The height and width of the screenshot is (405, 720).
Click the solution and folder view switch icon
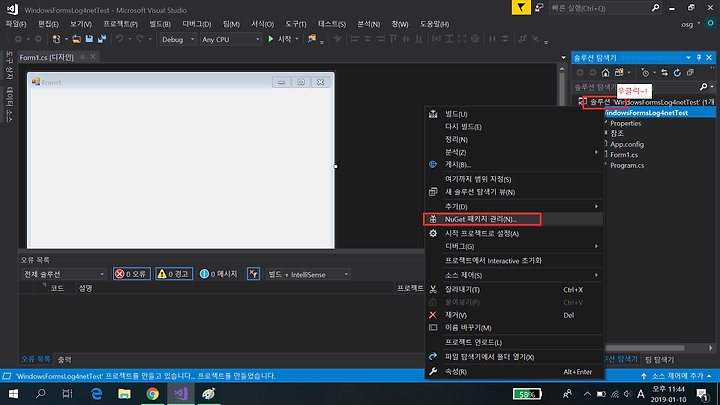[x=619, y=73]
